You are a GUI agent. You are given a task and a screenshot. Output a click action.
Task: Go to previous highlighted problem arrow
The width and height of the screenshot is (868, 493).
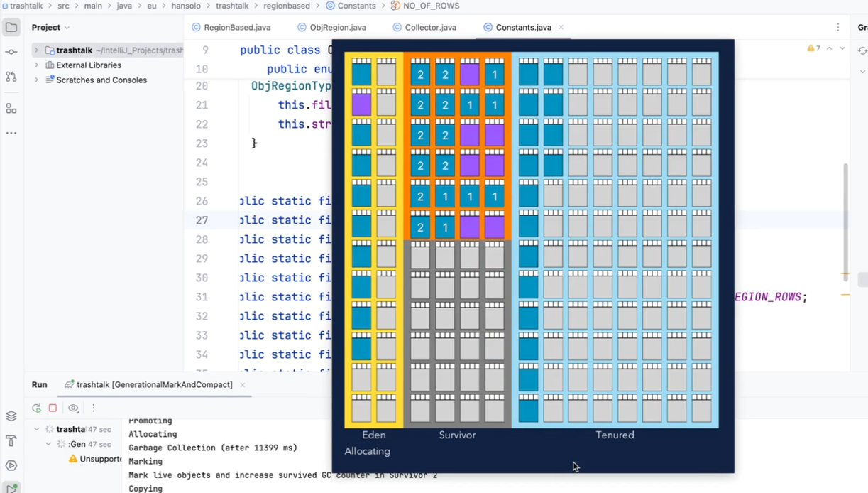pos(830,48)
